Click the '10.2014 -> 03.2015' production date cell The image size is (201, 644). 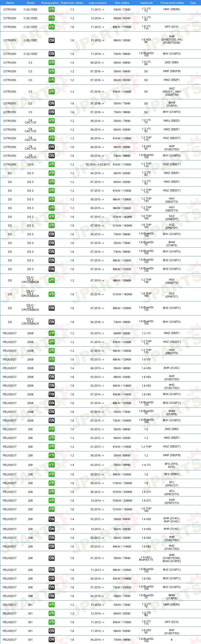pyautogui.click(x=98, y=164)
